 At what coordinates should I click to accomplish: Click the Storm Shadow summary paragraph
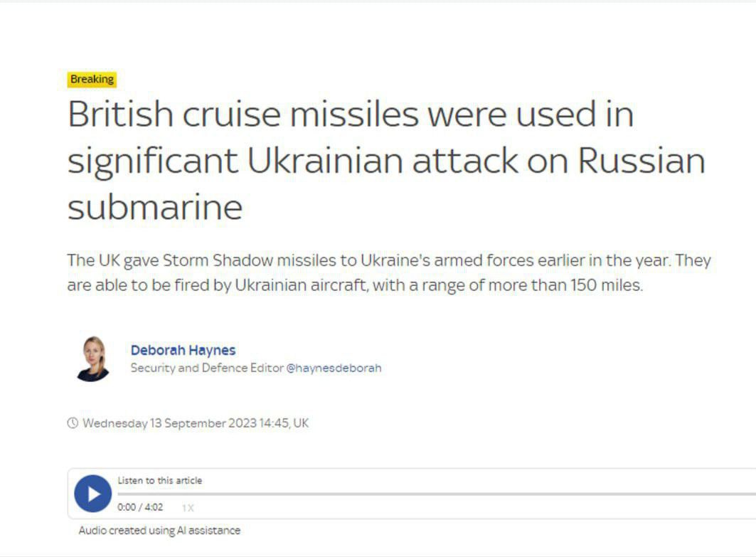pos(388,273)
